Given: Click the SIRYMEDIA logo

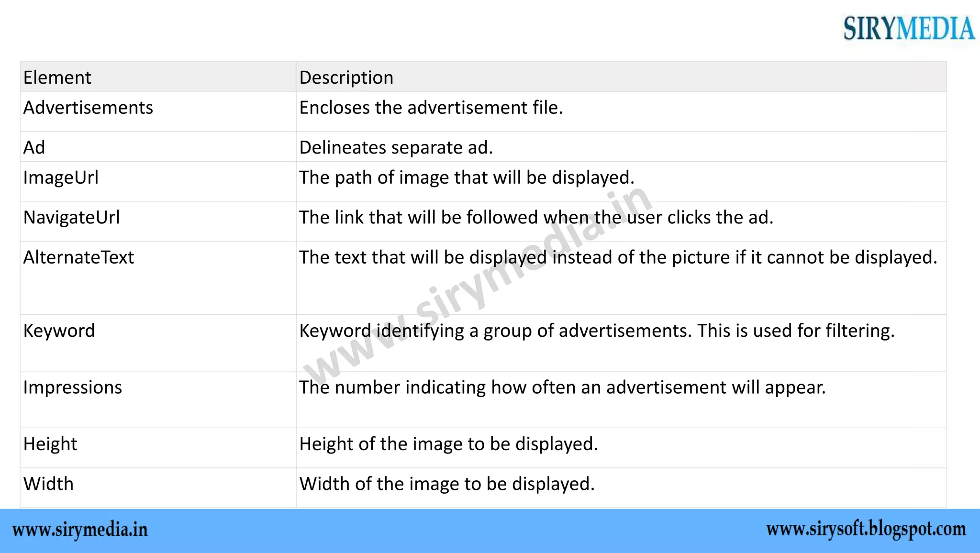Looking at the screenshot, I should click(x=909, y=28).
